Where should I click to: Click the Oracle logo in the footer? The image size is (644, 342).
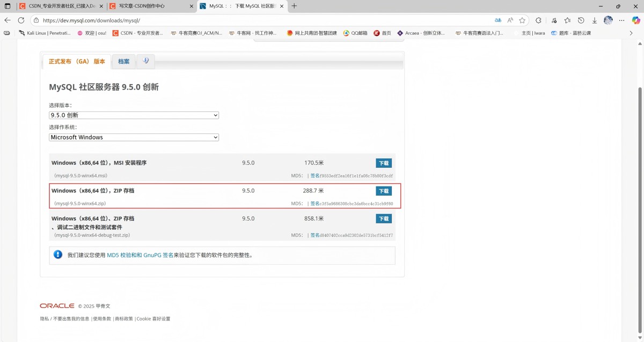tap(57, 306)
